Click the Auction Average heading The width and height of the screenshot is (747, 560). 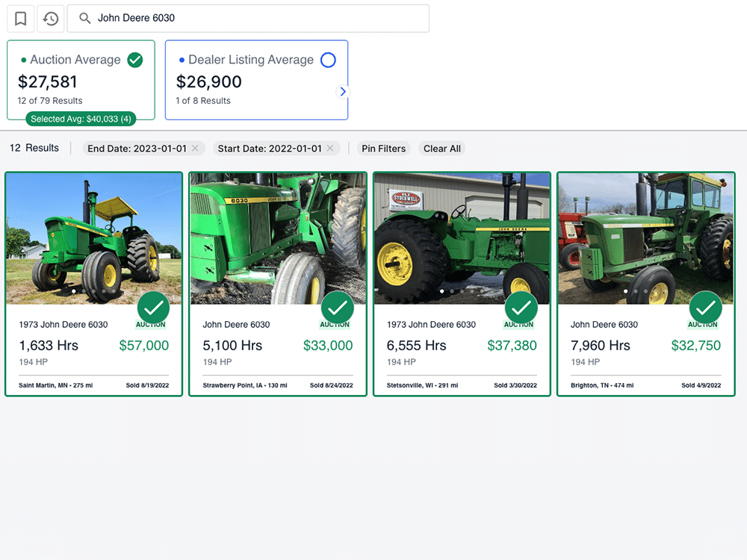click(x=75, y=60)
